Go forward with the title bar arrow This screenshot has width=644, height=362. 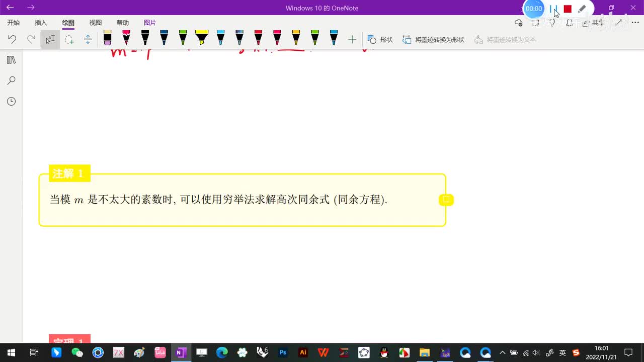[x=31, y=8]
